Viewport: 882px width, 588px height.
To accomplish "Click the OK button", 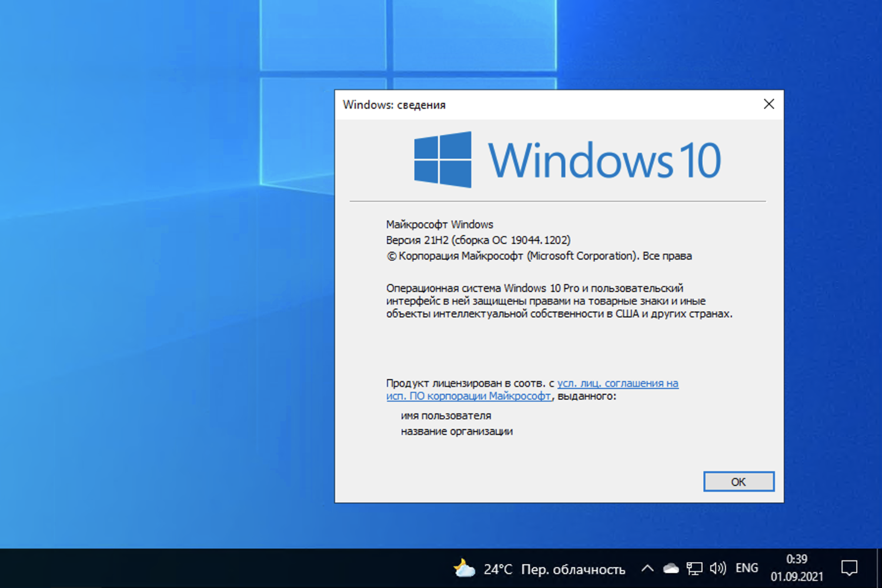I will point(739,481).
